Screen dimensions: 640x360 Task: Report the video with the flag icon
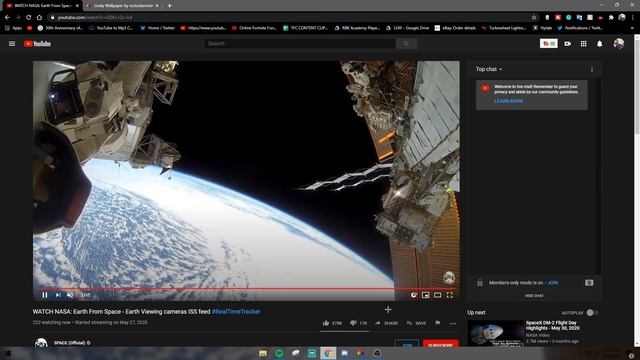click(438, 323)
